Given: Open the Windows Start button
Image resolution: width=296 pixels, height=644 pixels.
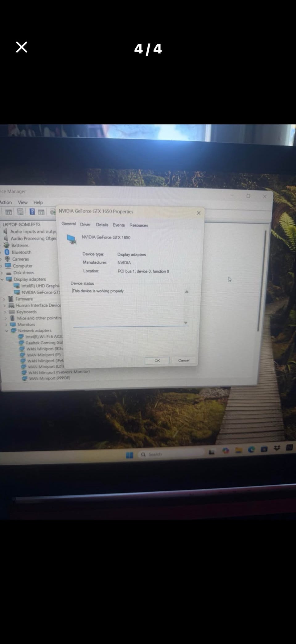Looking at the screenshot, I should point(129,455).
